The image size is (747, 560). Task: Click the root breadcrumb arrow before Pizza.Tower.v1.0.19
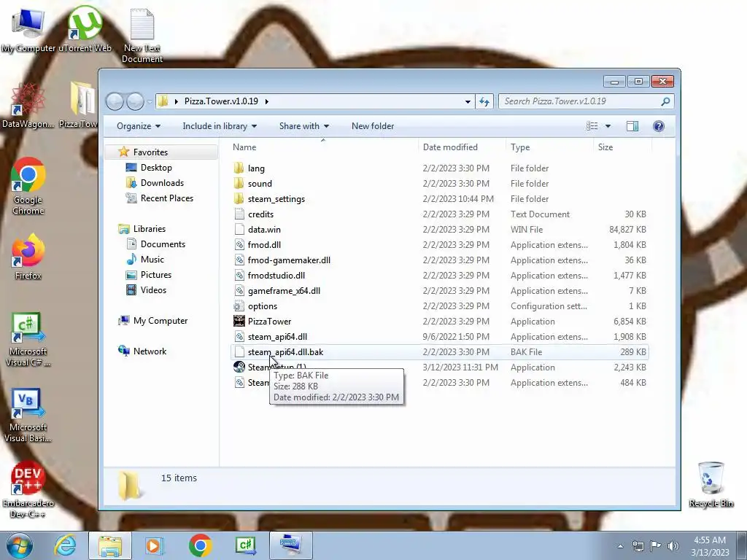177,101
